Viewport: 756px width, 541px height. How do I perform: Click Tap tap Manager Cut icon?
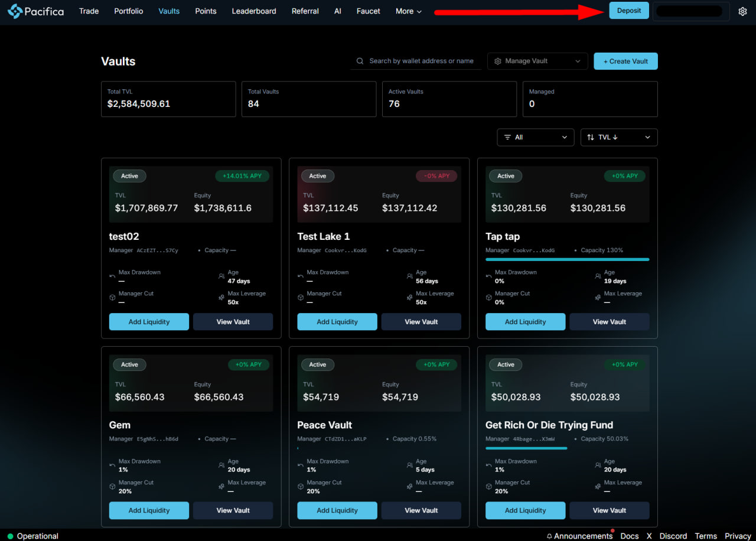tap(489, 298)
